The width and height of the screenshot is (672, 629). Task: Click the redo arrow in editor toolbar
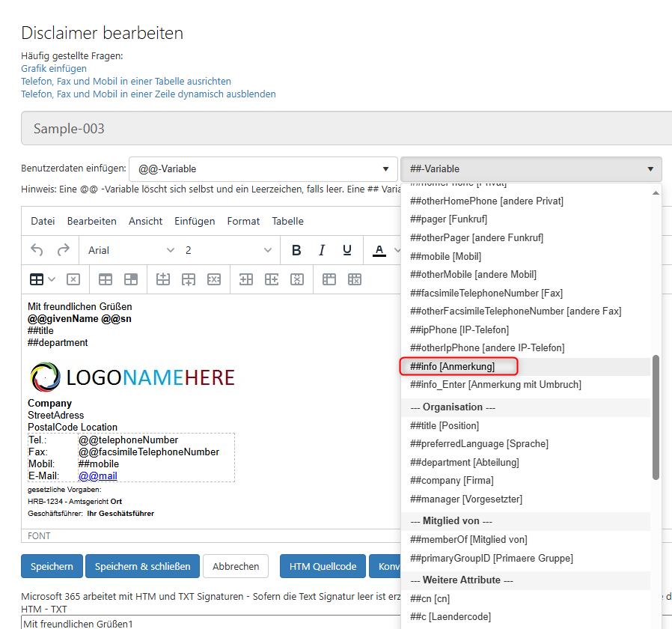64,250
